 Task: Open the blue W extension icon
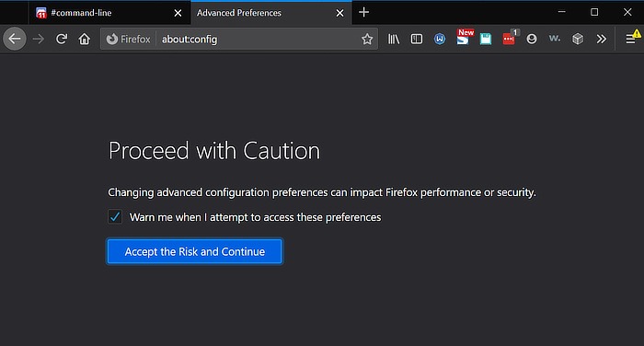coord(440,39)
